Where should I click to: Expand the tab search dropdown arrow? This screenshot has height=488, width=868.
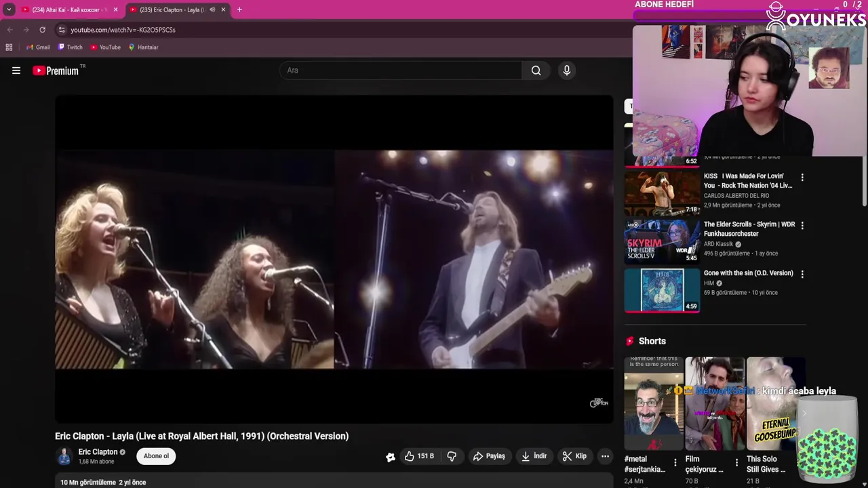point(9,9)
